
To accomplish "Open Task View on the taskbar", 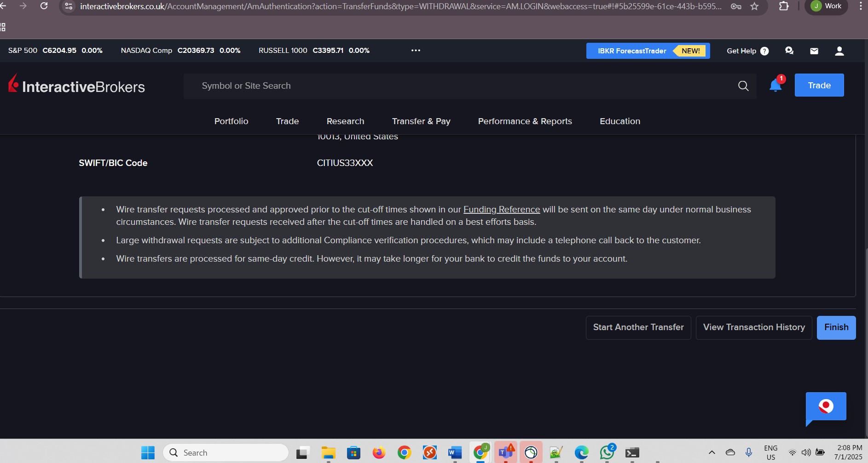I will tap(303, 453).
